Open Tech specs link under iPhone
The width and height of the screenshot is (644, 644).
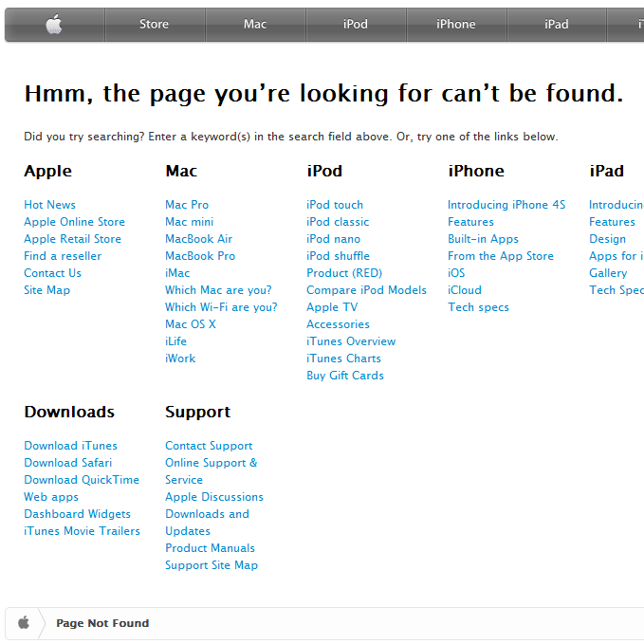[x=478, y=307]
